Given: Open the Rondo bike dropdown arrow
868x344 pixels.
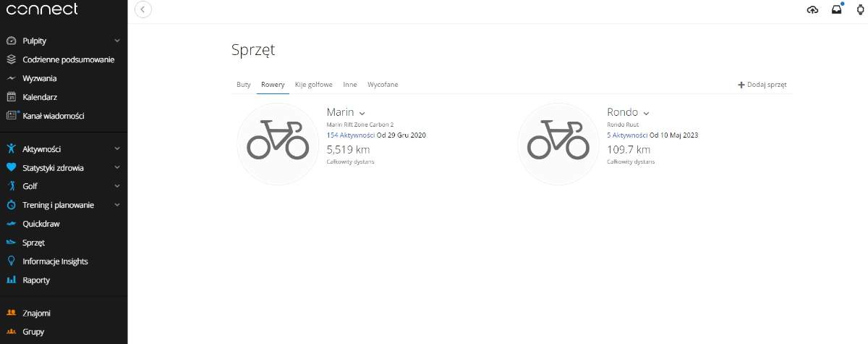Looking at the screenshot, I should (646, 113).
